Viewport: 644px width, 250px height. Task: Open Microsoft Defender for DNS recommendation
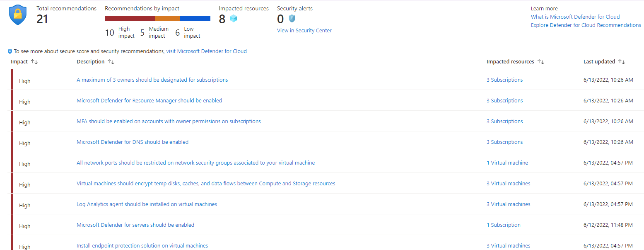133,142
